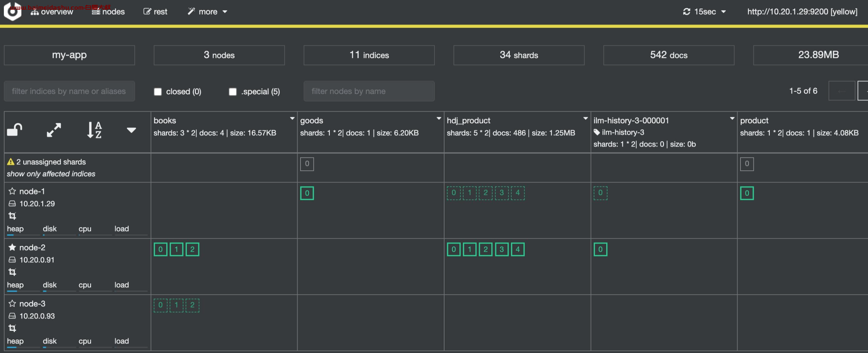Click shard 0 on goods index node-1
This screenshot has width=868, height=353.
point(307,192)
